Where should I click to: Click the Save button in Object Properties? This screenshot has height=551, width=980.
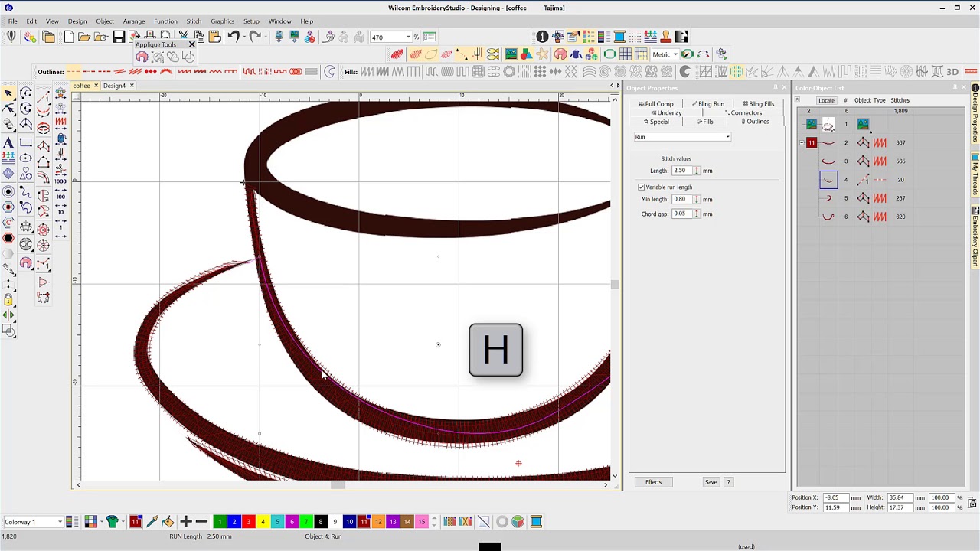pyautogui.click(x=710, y=482)
